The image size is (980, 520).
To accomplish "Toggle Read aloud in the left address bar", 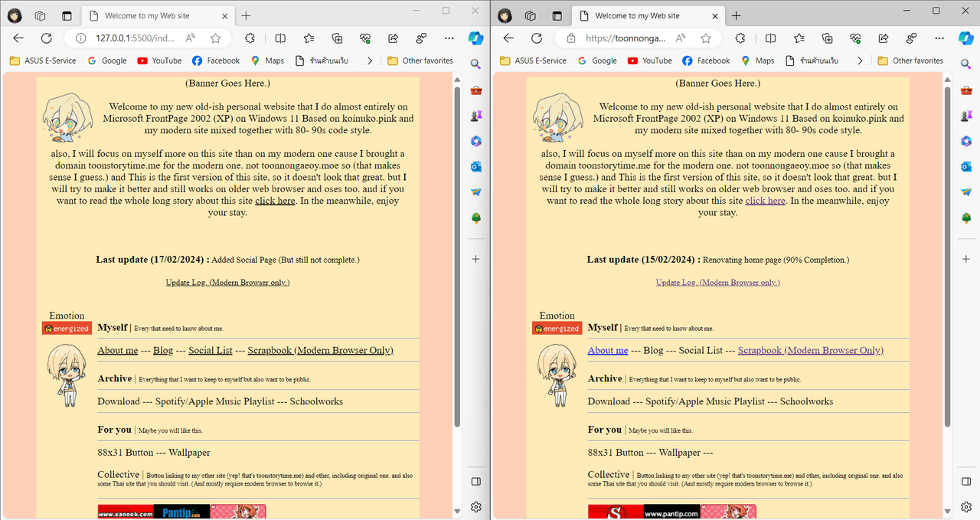I will point(191,38).
